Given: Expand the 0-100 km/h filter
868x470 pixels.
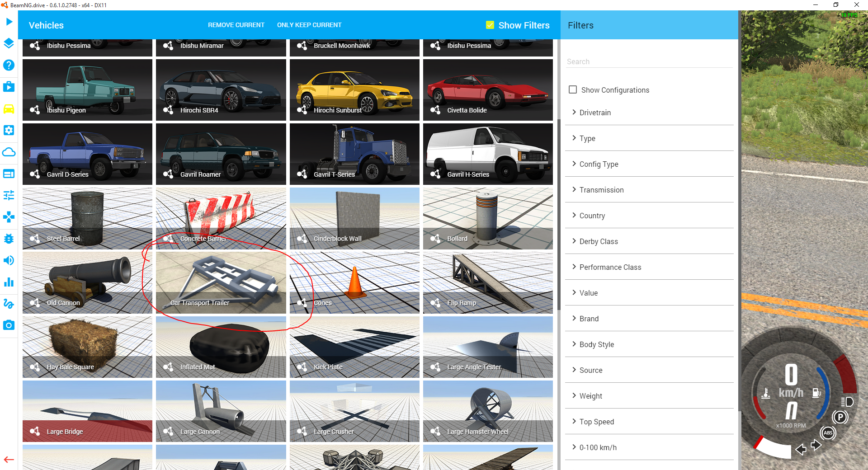Looking at the screenshot, I should click(x=649, y=447).
